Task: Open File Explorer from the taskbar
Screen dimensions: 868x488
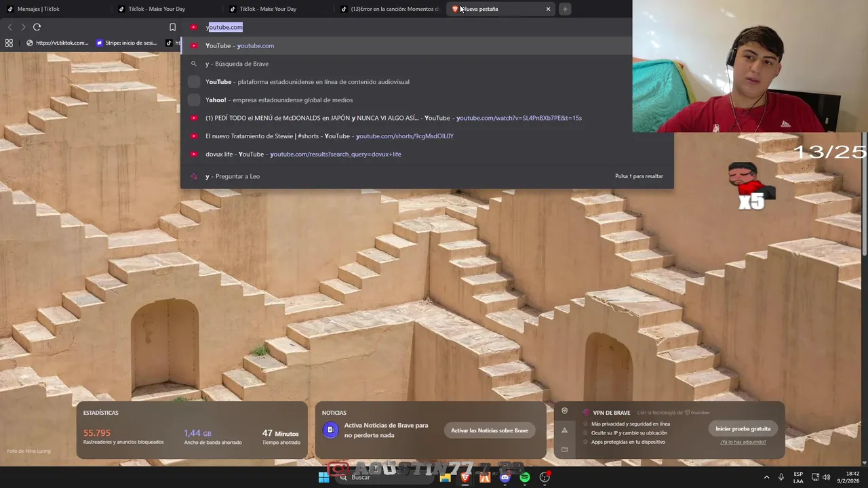Action: click(446, 477)
